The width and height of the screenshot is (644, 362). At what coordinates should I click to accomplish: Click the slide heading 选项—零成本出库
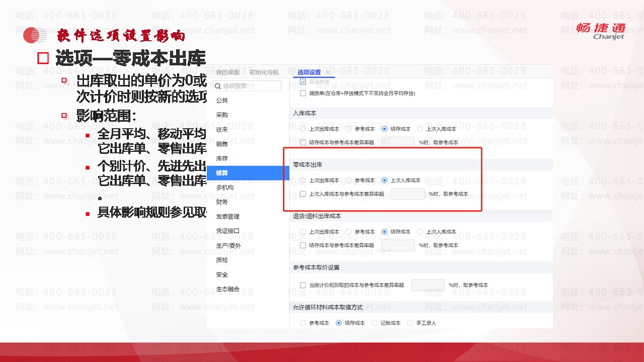tap(131, 58)
